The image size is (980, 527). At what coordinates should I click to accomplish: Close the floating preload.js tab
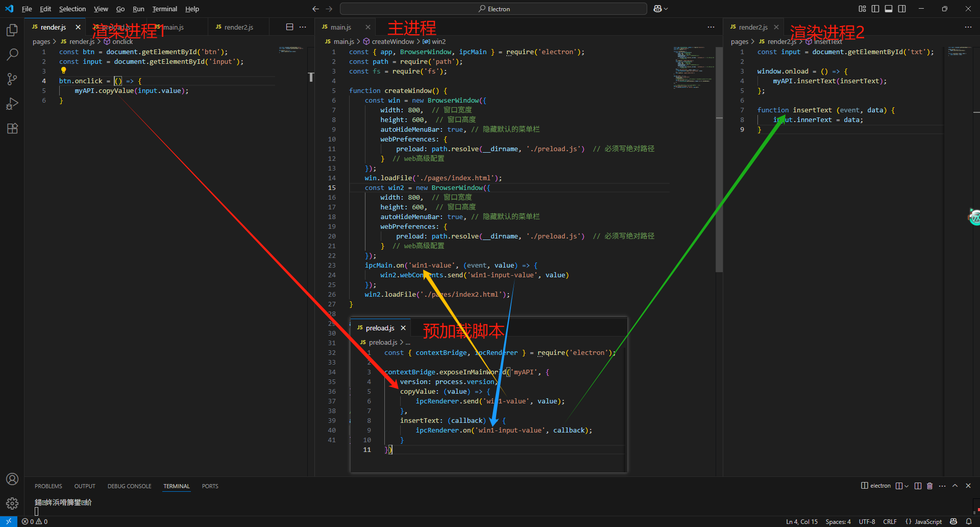403,328
